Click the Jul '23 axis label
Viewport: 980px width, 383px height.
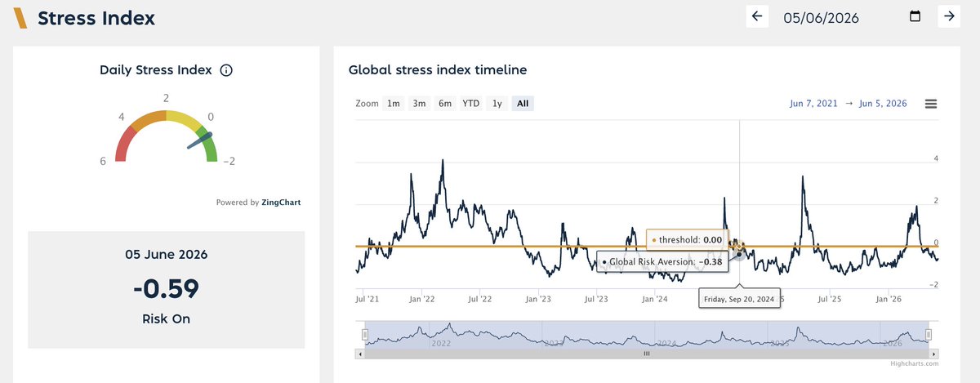pos(598,300)
